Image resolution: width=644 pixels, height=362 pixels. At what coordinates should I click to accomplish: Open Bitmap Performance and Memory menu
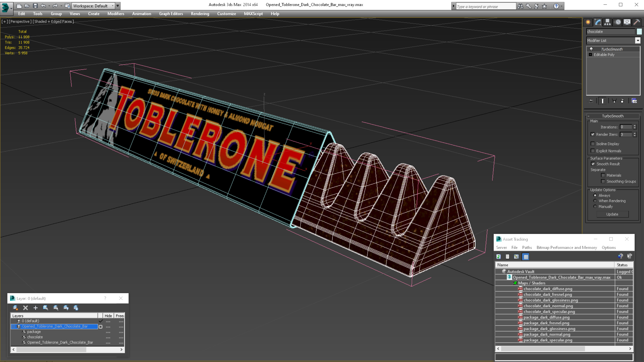tap(566, 248)
